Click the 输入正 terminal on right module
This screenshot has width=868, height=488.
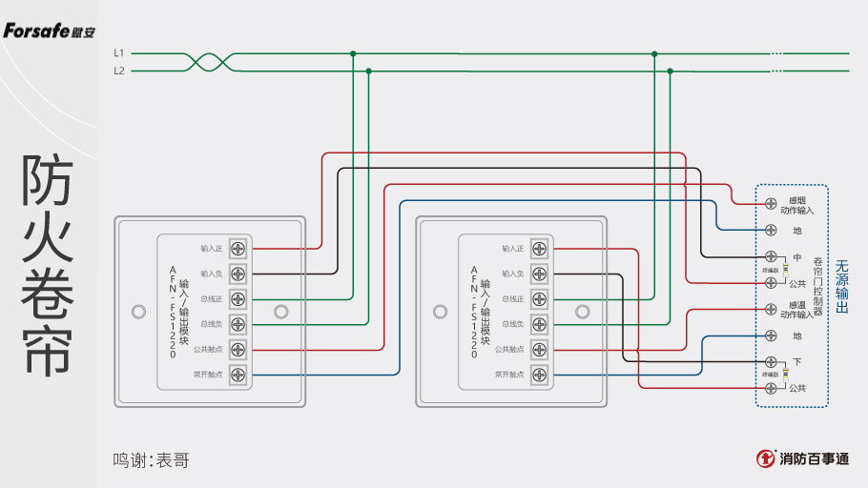[539, 249]
